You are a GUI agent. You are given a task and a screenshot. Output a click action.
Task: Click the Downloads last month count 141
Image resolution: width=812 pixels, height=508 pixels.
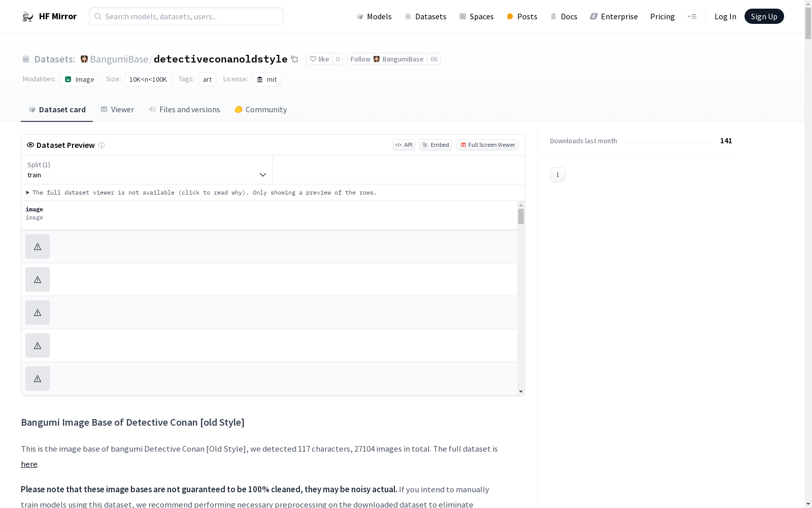(726, 141)
